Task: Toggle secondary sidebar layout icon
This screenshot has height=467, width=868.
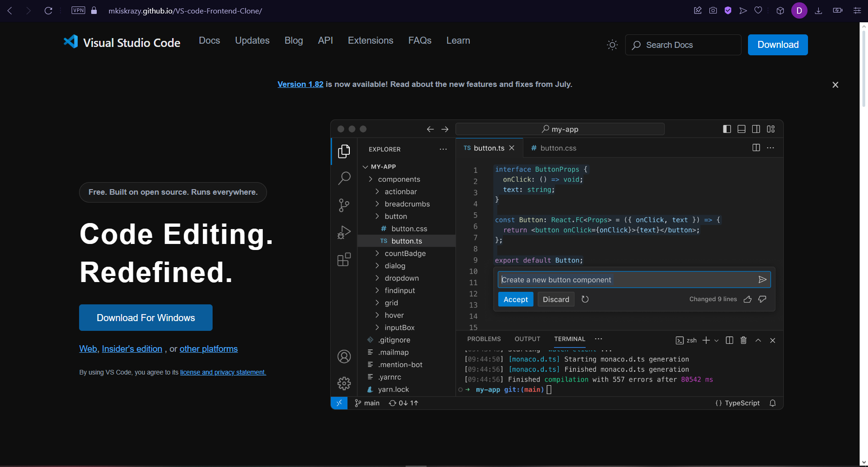Action: pos(756,129)
